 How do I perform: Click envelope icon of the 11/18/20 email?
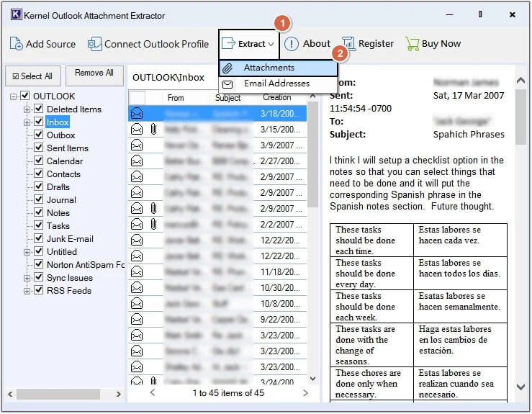[x=137, y=272]
